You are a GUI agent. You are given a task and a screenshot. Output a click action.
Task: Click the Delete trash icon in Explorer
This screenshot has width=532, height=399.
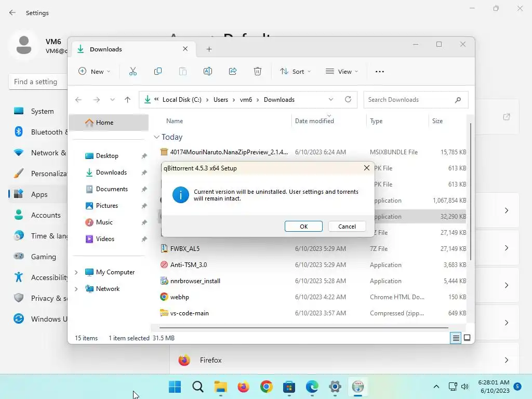tap(258, 71)
